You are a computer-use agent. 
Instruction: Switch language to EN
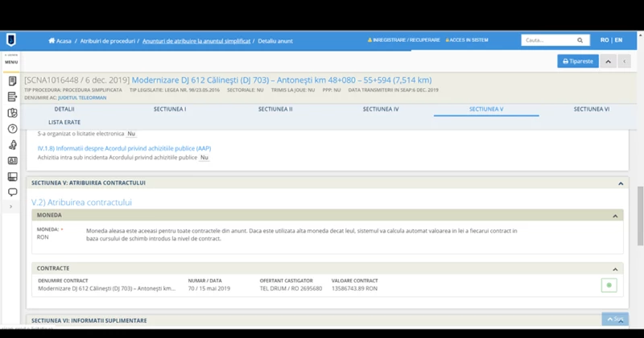coord(618,40)
